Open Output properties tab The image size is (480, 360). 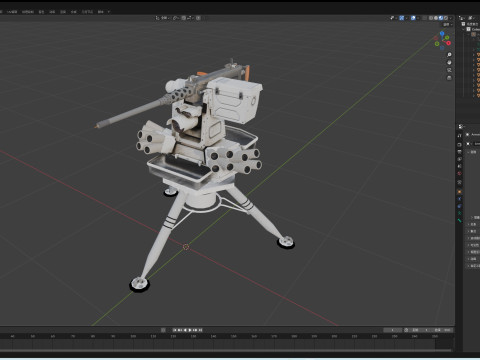click(459, 152)
